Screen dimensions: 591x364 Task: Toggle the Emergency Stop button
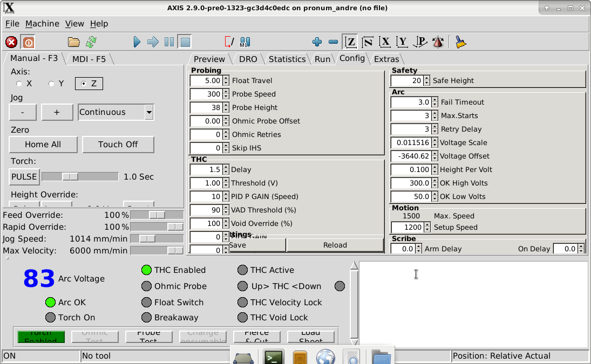[x=11, y=42]
